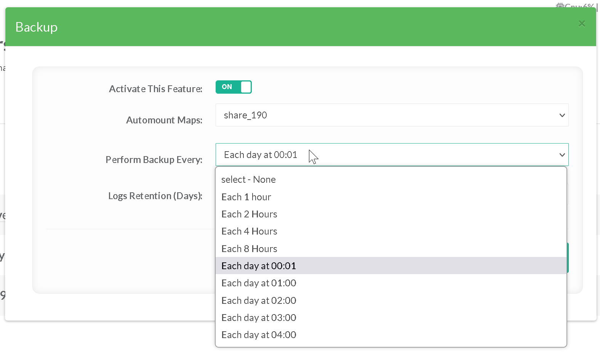Click the Automount Maps dropdown chevron arrow
Screen dimensions: 600x364
pyautogui.click(x=562, y=115)
